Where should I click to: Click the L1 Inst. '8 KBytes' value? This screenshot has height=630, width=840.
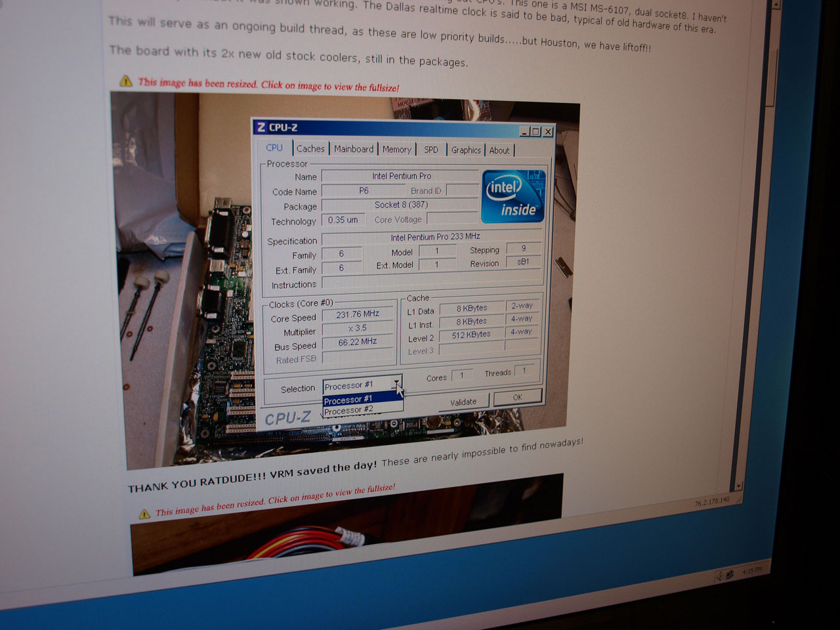pyautogui.click(x=471, y=322)
